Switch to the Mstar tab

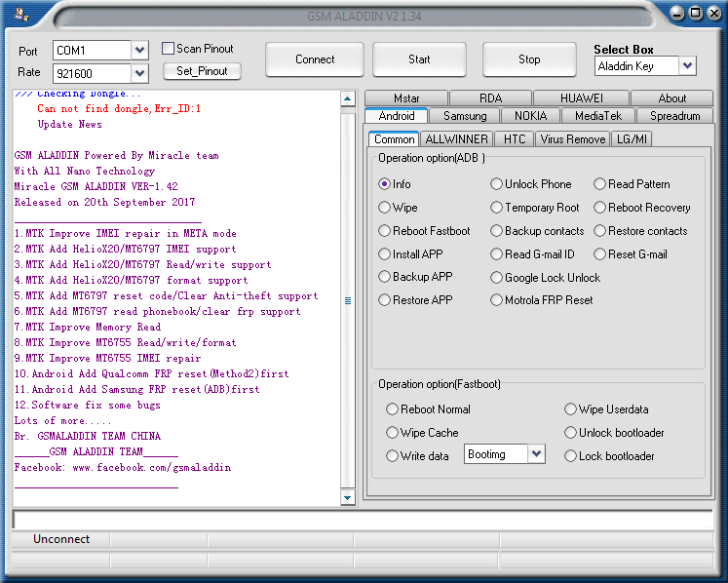406,98
